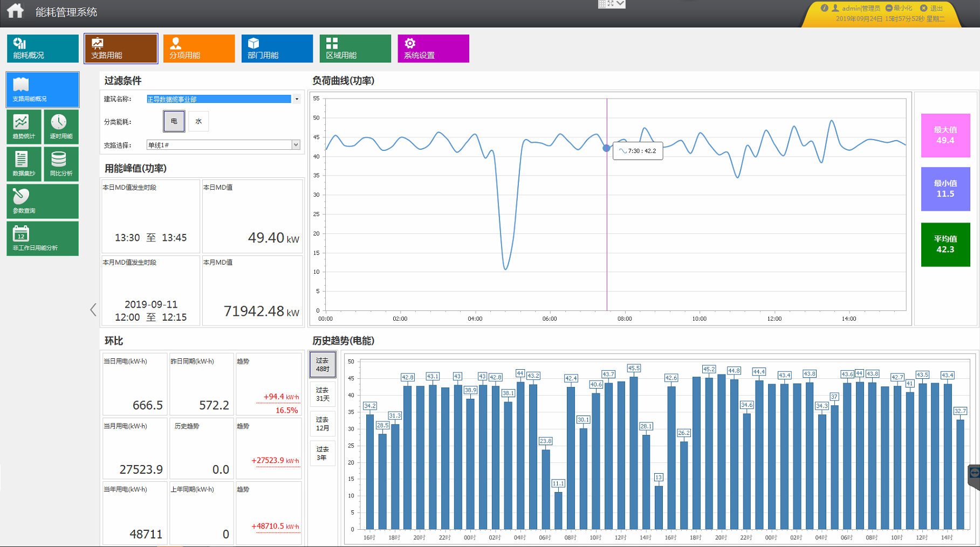Image resolution: width=980 pixels, height=547 pixels.
Task: Open 数据集抄 sidebar tile
Action: (24, 164)
